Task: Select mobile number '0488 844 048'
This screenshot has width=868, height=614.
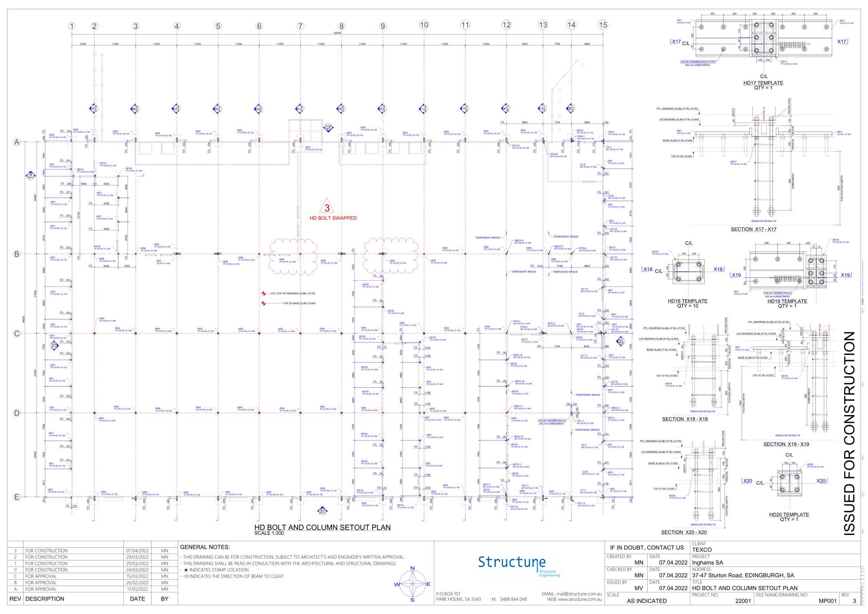Action: 513,599
